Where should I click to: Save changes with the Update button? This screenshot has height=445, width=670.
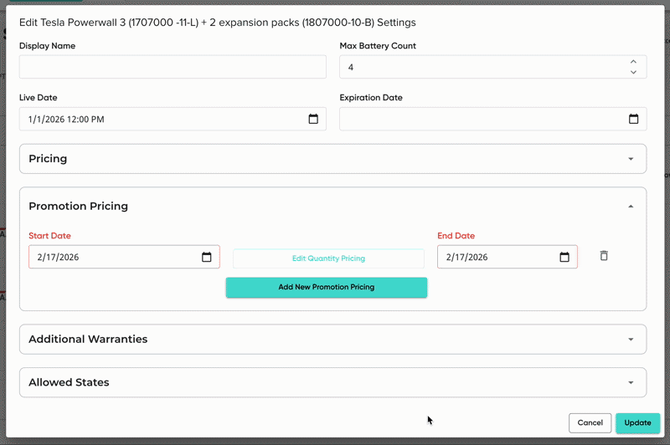click(637, 423)
